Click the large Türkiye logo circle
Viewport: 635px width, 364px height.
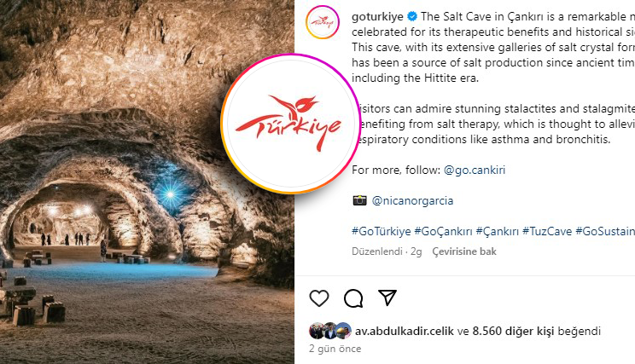click(290, 124)
